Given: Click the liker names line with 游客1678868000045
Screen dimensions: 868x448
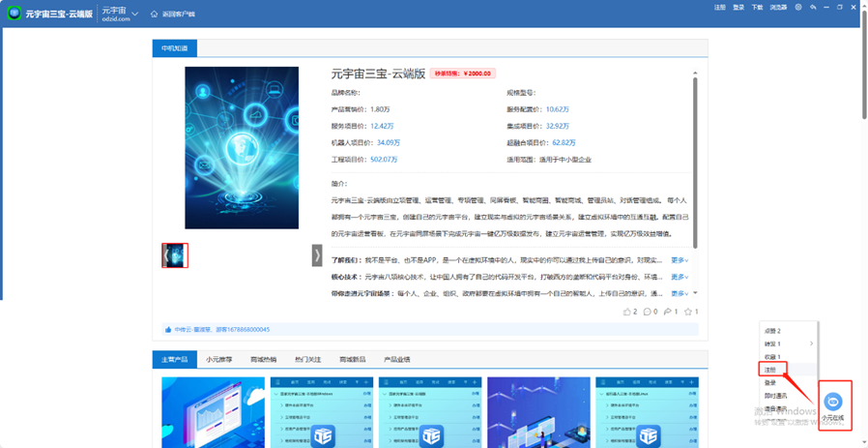Looking at the screenshot, I should click(222, 329).
